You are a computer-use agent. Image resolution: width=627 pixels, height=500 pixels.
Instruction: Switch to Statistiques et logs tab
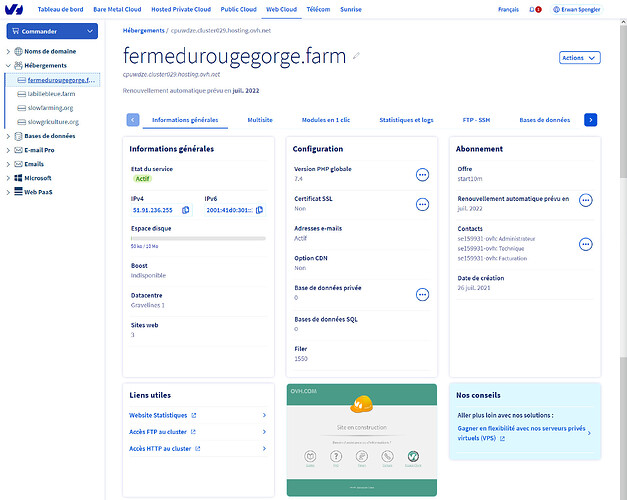406,120
